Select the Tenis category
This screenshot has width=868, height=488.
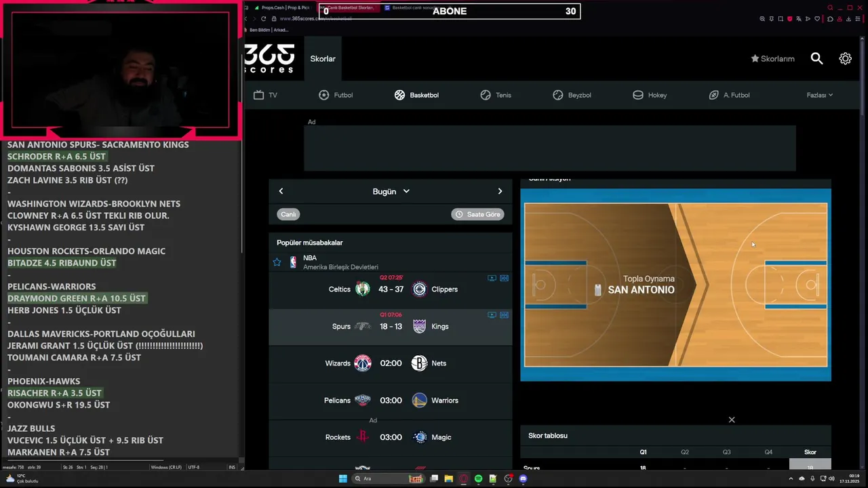(496, 95)
